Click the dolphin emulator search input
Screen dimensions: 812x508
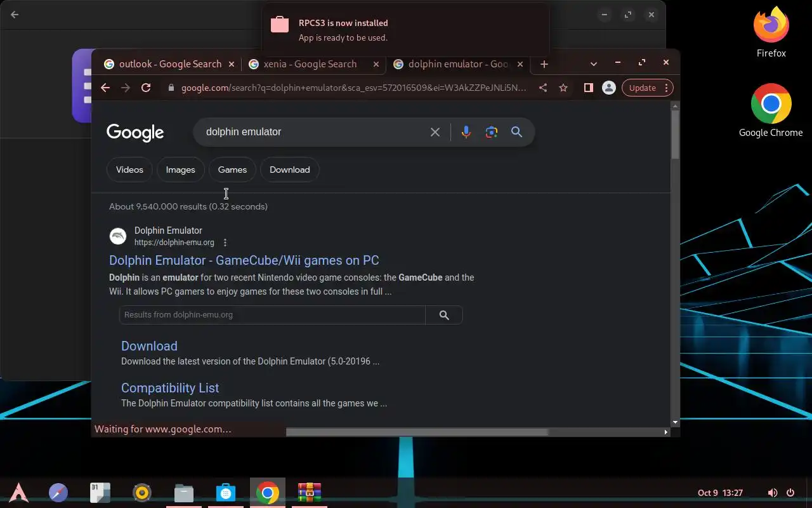pos(313,132)
